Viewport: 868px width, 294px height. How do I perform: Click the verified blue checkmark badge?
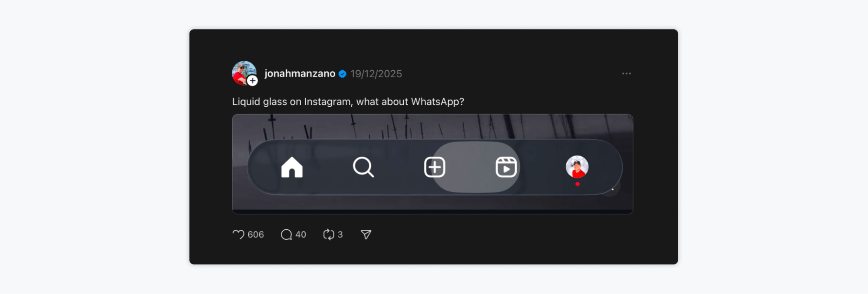(x=342, y=73)
